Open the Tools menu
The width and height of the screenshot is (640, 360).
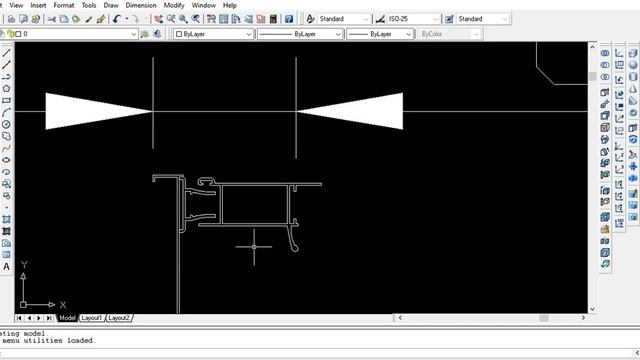89,5
